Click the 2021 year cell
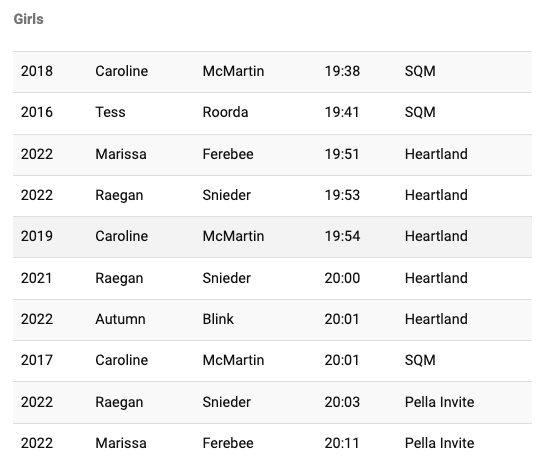Image resolution: width=539 pixels, height=464 pixels. (x=36, y=278)
